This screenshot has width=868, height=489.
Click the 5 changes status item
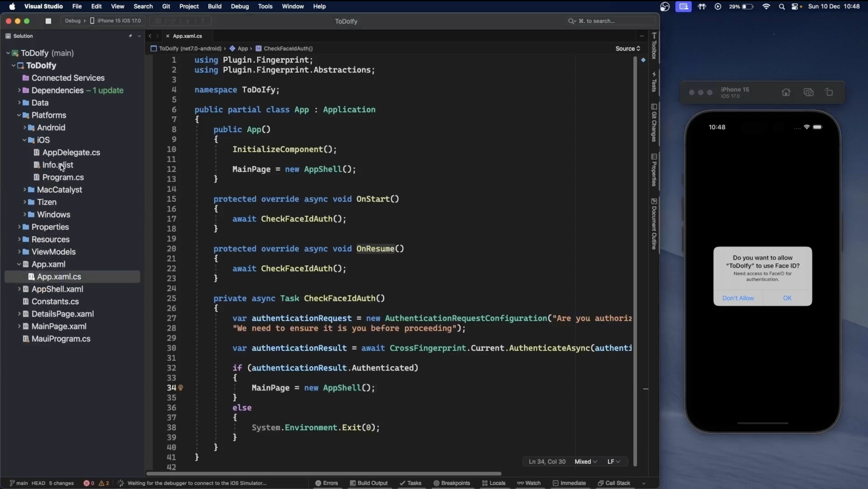[61, 483]
